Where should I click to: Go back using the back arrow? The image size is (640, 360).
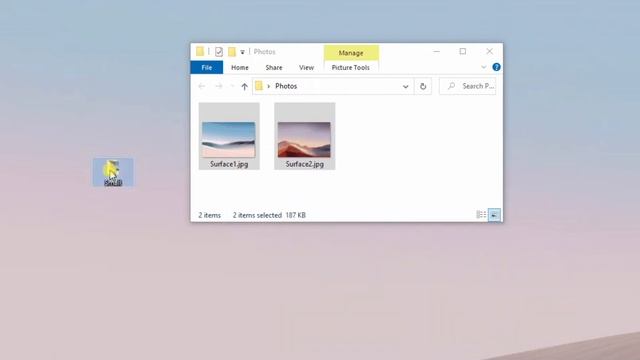pos(202,86)
